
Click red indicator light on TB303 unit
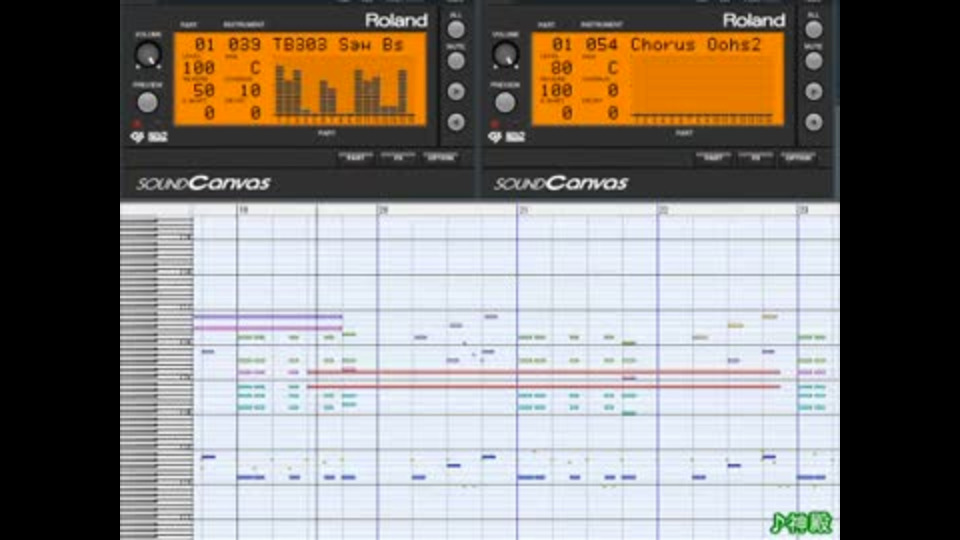137,124
